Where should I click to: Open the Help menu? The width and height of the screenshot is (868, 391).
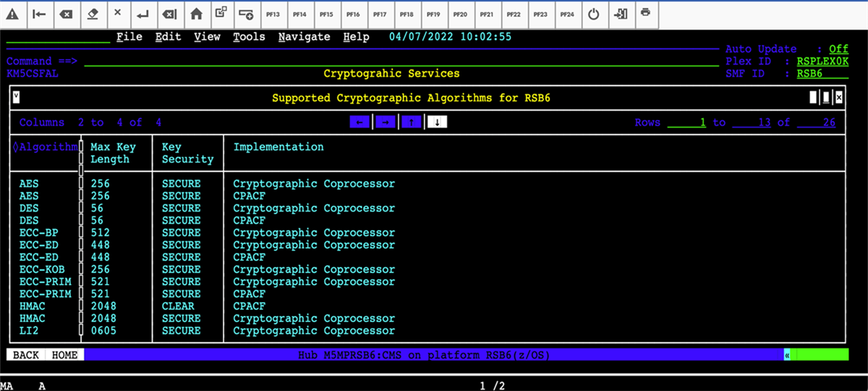click(x=356, y=37)
